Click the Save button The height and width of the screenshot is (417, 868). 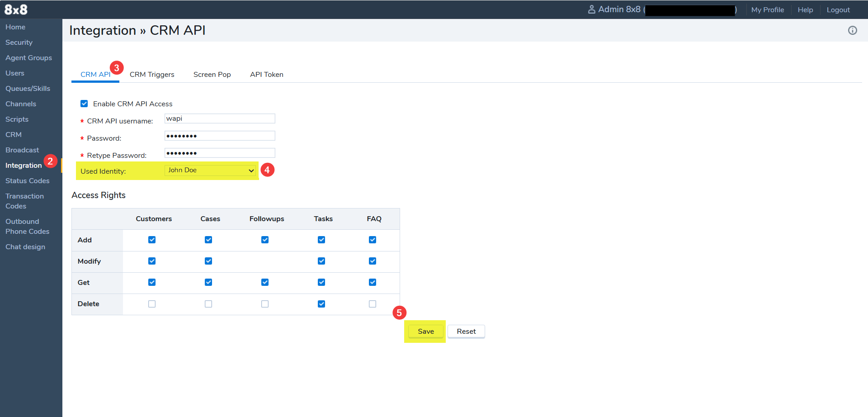[x=426, y=332]
